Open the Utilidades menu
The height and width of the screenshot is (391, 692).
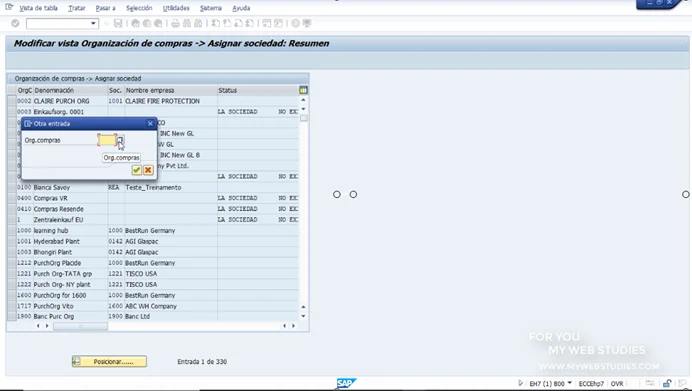coord(176,8)
